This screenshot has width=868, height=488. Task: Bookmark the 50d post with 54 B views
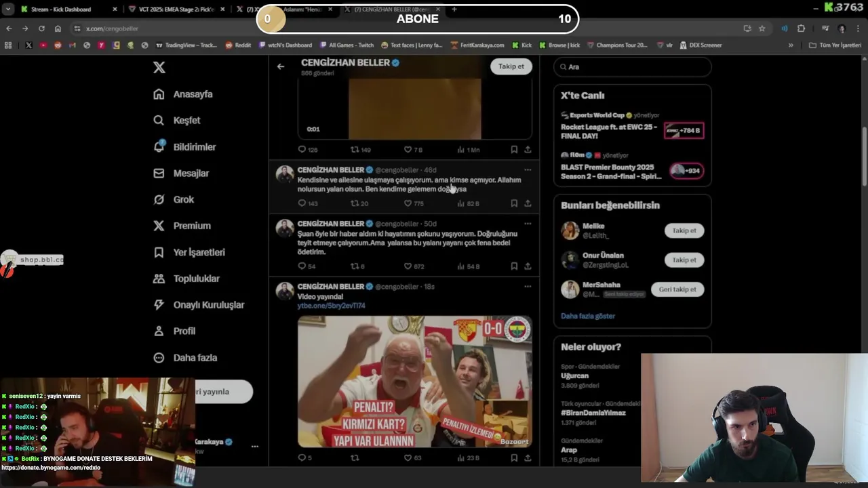coord(514,266)
